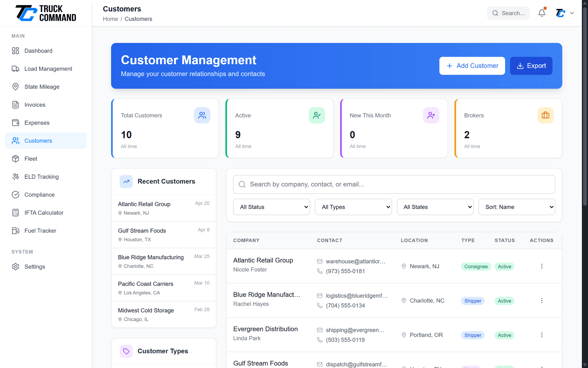Open actions menu for Evergreen Distribution

(x=542, y=335)
